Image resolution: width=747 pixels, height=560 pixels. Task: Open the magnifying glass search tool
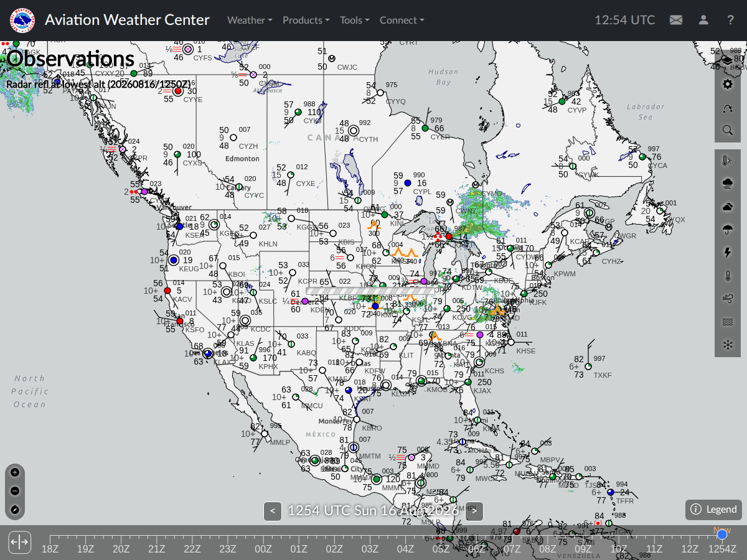728,131
